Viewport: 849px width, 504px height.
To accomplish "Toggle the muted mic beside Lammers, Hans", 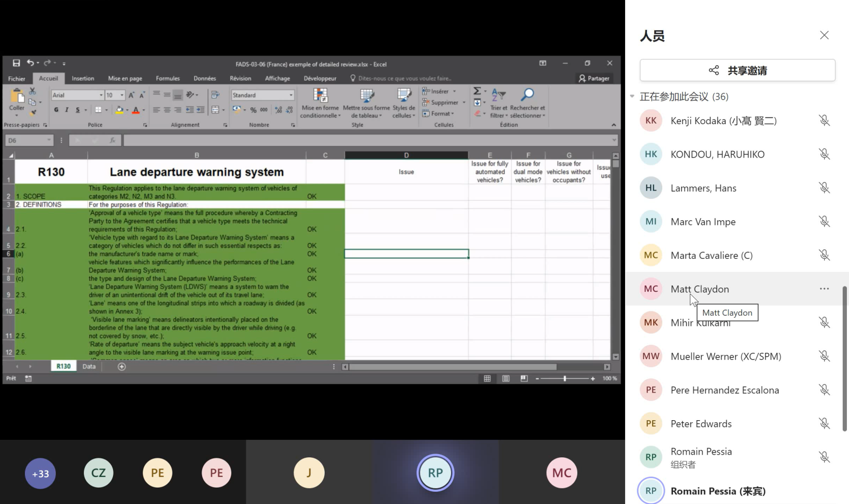I will [824, 188].
